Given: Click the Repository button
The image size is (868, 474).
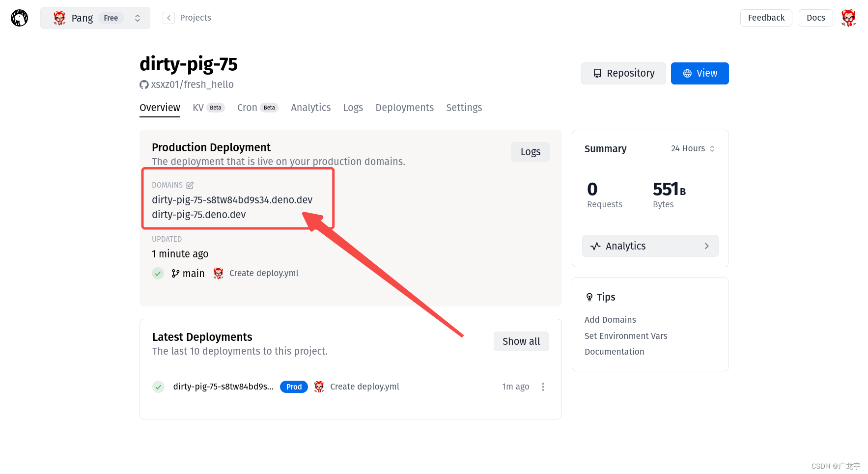Looking at the screenshot, I should coord(623,73).
